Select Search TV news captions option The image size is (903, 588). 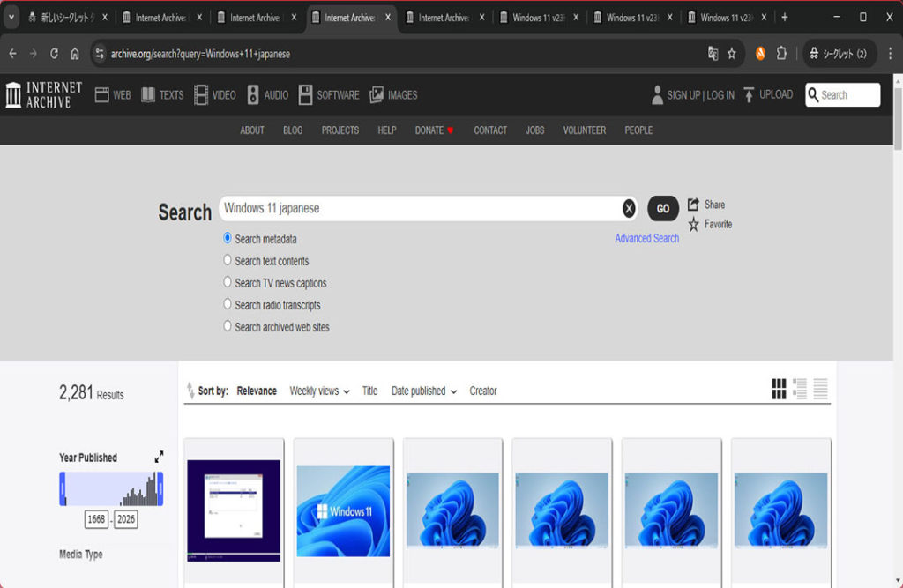coord(228,282)
